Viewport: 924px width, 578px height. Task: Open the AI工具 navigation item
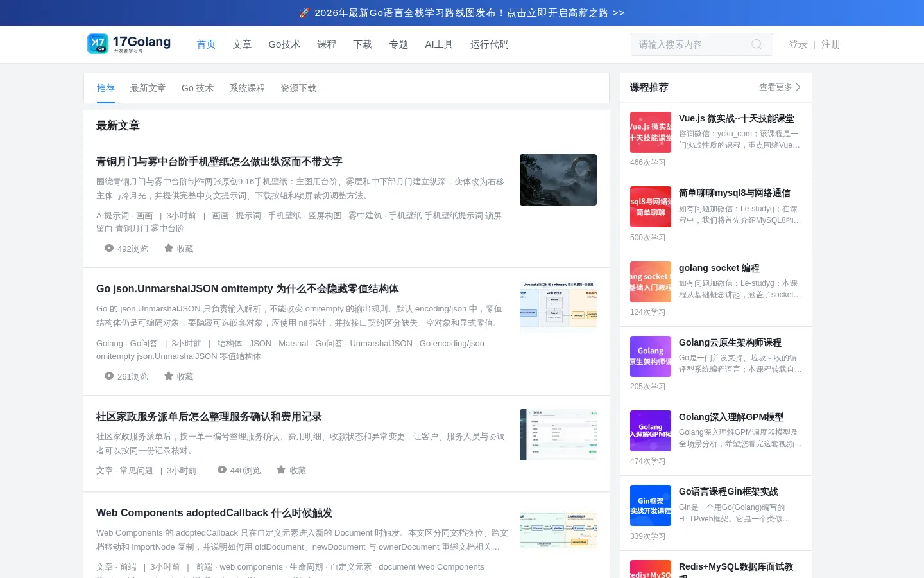tap(439, 44)
